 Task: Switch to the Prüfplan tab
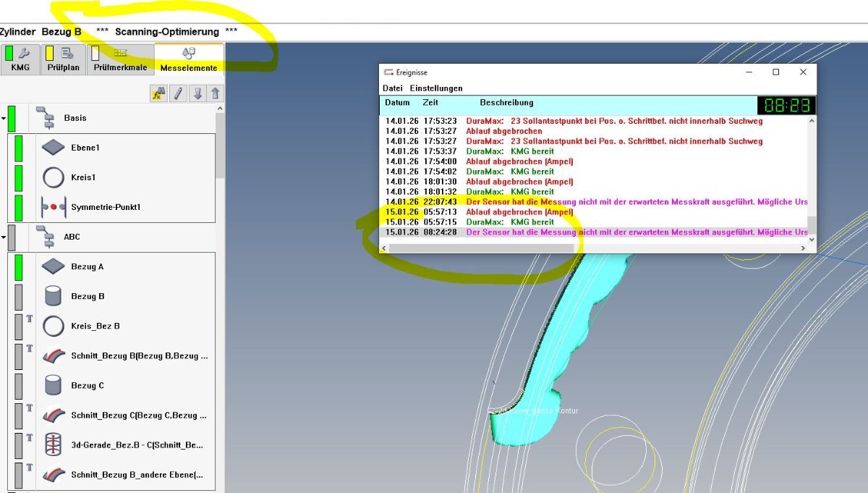63,60
